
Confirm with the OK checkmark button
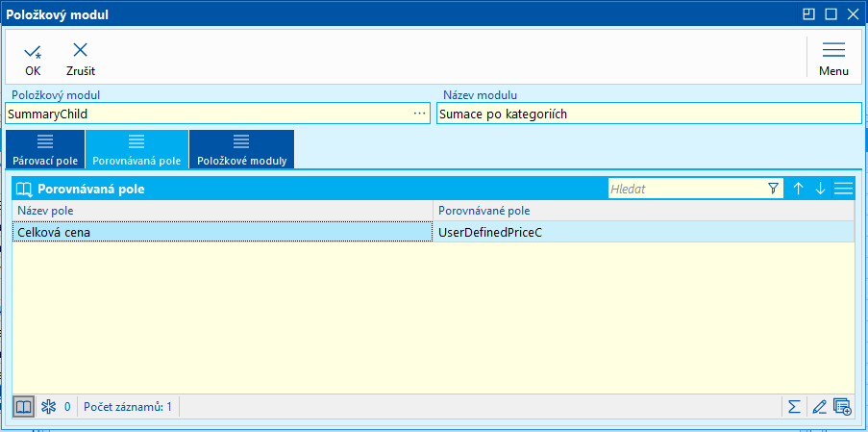coord(33,60)
